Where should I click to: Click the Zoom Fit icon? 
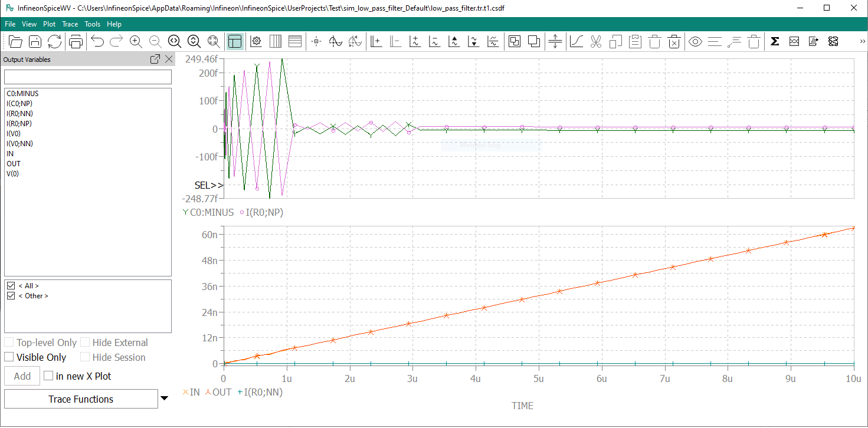pos(214,41)
